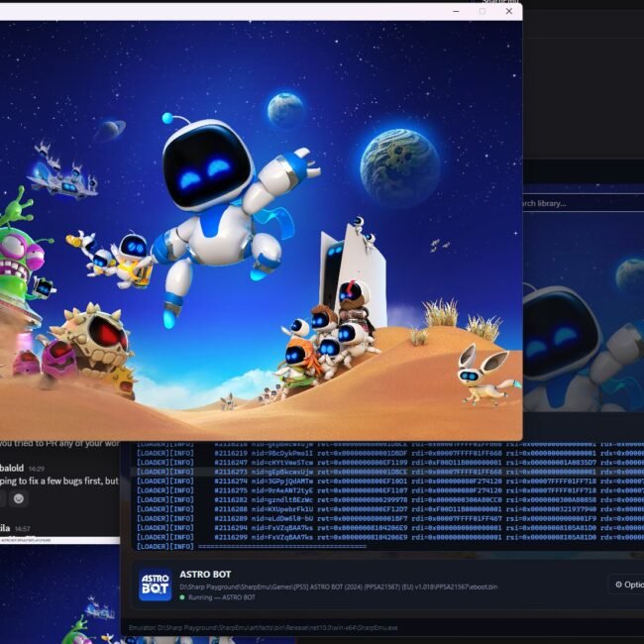This screenshot has height=644, width=644.
Task: Select log line #2116275
Action: click(x=389, y=490)
